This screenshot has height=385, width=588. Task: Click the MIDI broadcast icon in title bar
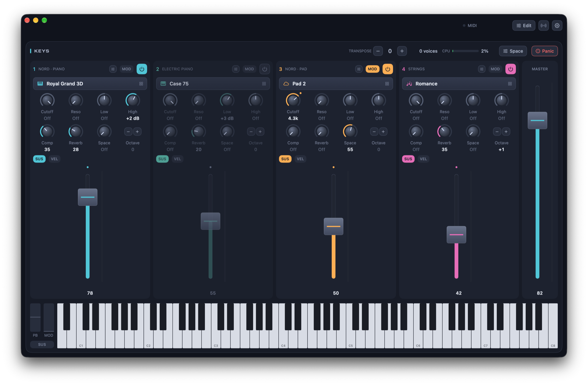pyautogui.click(x=544, y=26)
